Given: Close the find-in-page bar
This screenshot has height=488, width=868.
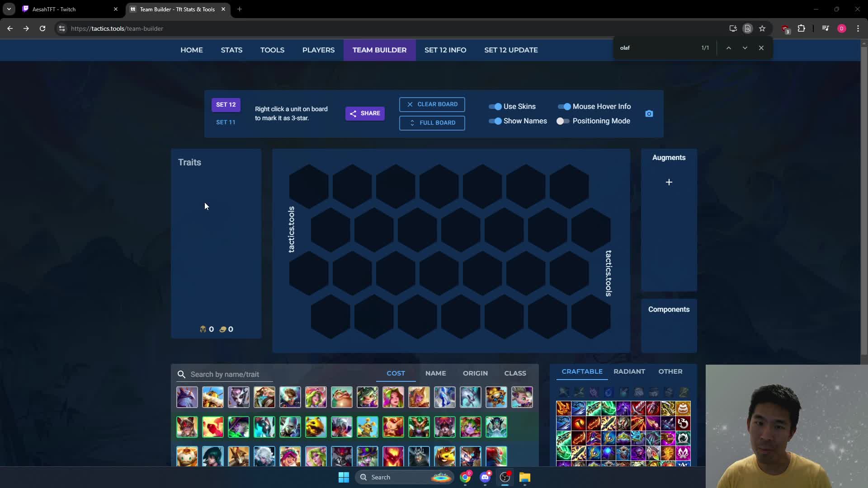Looking at the screenshot, I should click(761, 48).
